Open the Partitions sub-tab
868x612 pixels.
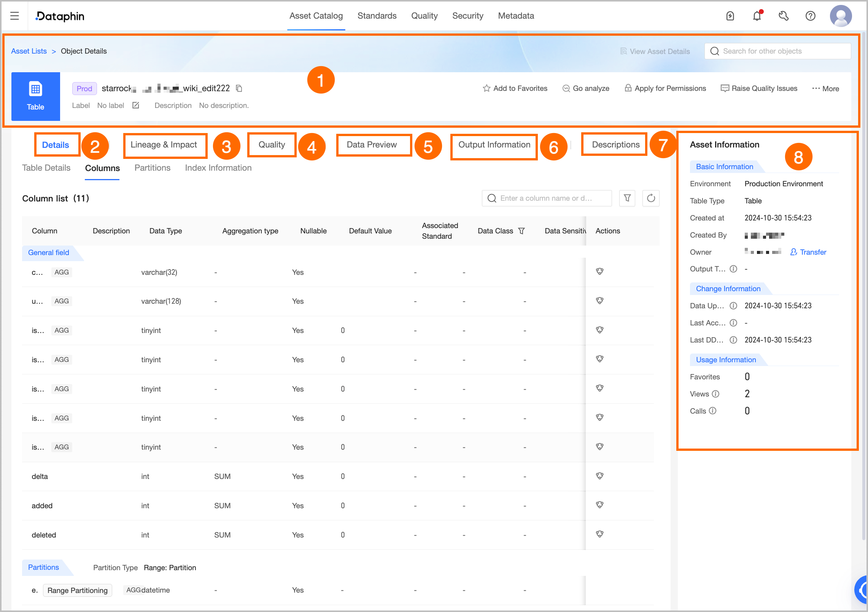tap(152, 168)
